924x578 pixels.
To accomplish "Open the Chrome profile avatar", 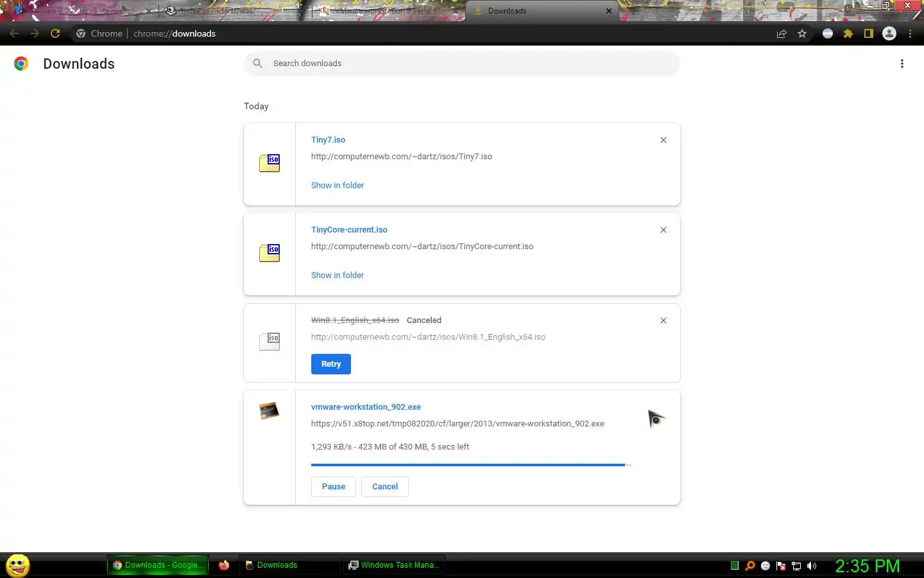I will 889,33.
